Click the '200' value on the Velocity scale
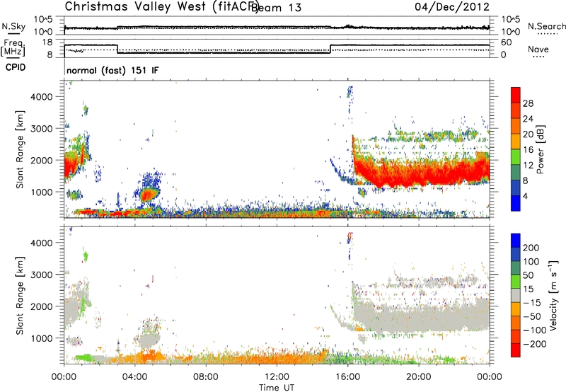Image resolution: width=566 pixels, height=392 pixels. coord(531,248)
